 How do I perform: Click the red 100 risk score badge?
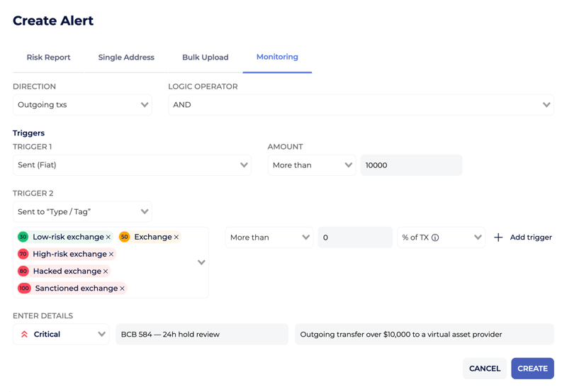tap(24, 289)
